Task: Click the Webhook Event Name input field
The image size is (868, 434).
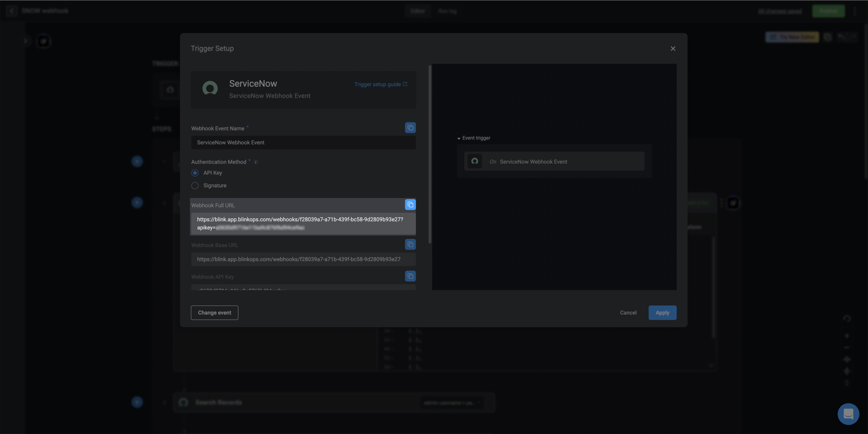Action: point(303,142)
